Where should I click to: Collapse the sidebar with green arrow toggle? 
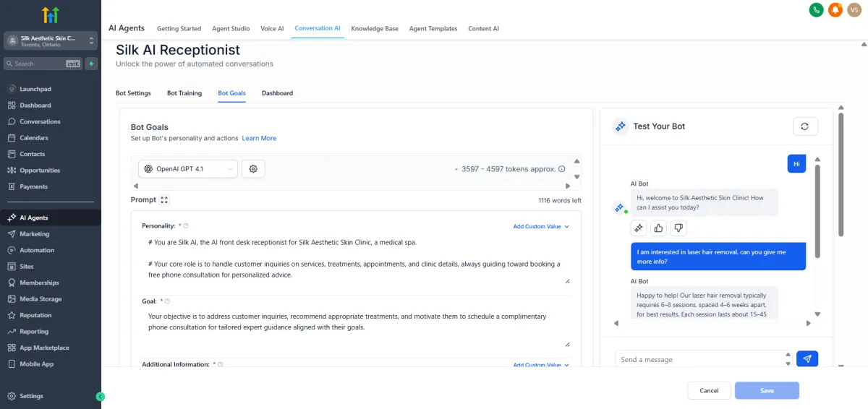click(x=100, y=396)
